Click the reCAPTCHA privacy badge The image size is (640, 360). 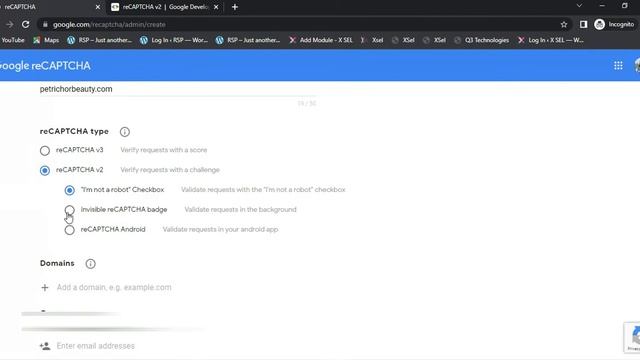632,337
